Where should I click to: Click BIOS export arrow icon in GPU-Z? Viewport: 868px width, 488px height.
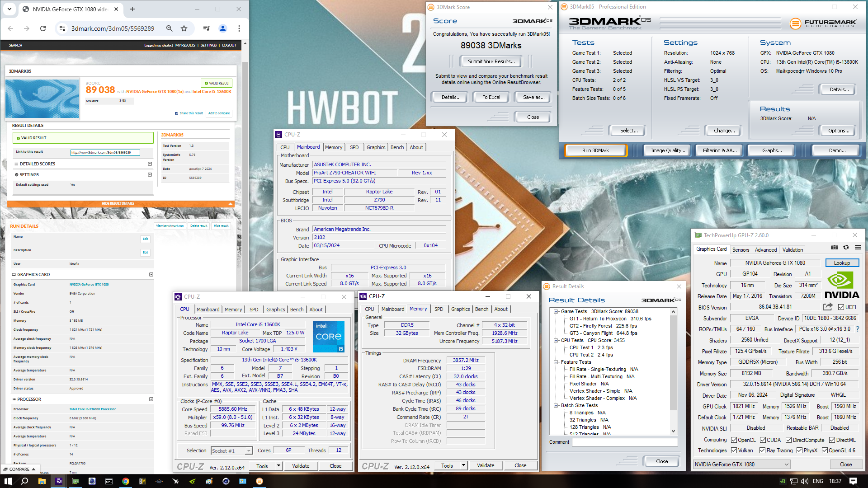[828, 307]
